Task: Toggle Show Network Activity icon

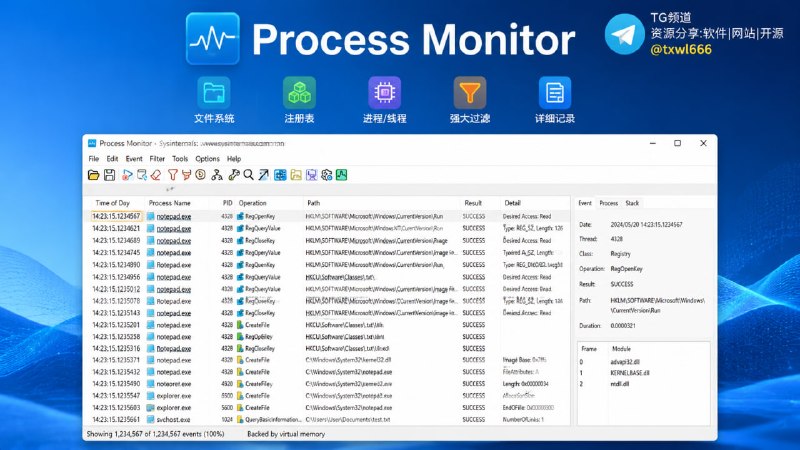Action: [311, 175]
